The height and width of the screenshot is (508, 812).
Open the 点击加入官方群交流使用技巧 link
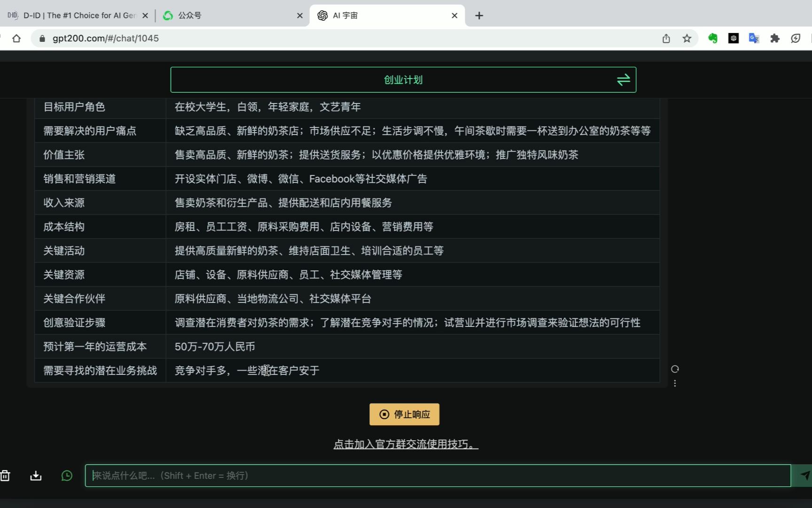[x=406, y=444]
